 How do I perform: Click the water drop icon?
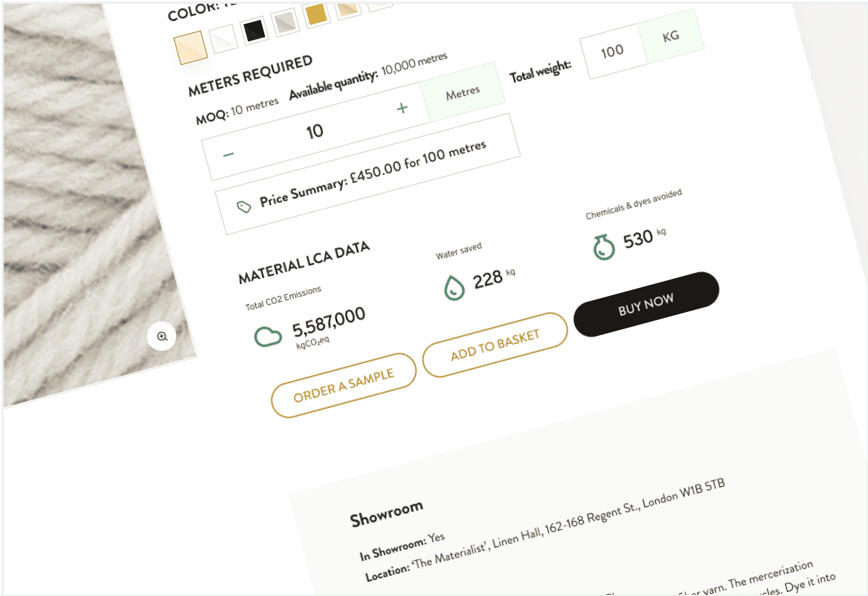pos(454,288)
